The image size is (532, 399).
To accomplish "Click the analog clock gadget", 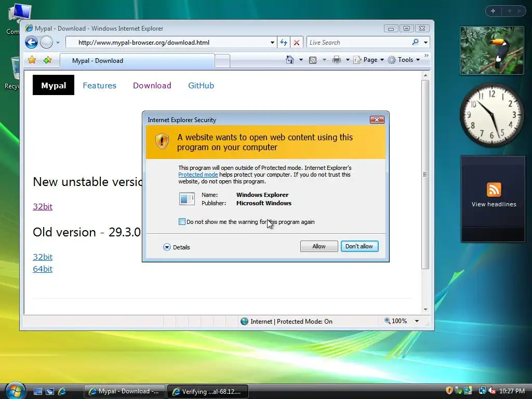I will point(492,115).
